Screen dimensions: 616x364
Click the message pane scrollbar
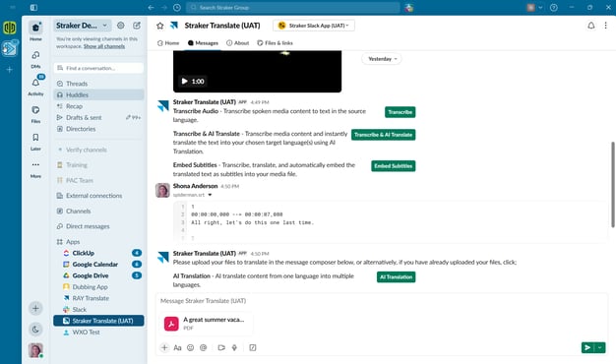612,185
